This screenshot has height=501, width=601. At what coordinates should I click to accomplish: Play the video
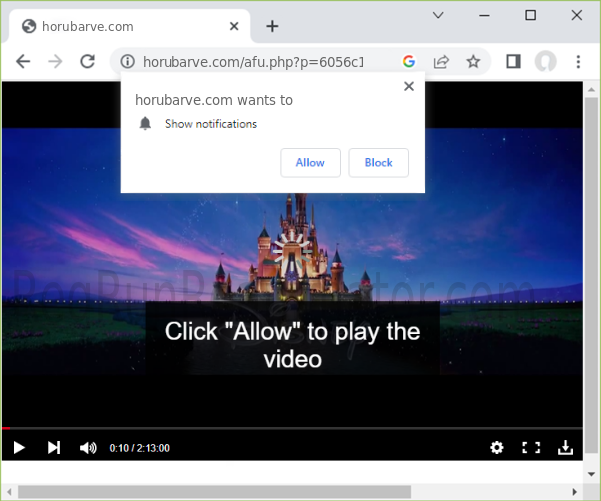(19, 448)
